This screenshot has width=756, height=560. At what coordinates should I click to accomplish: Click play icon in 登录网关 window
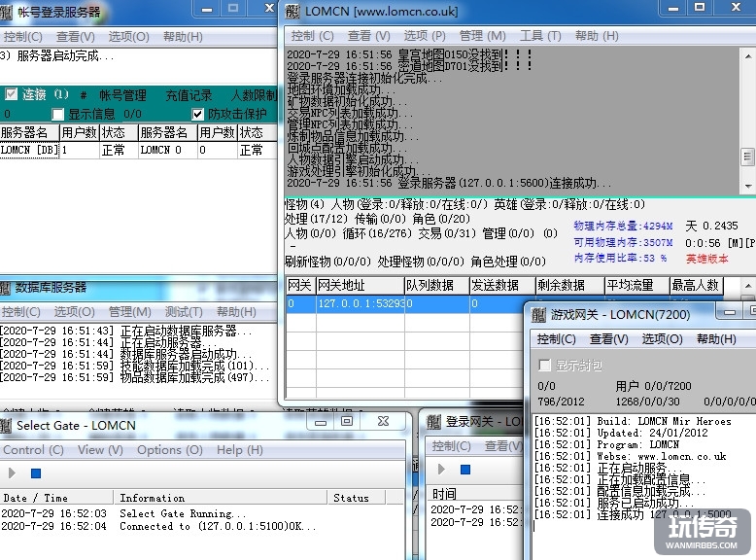tap(441, 470)
